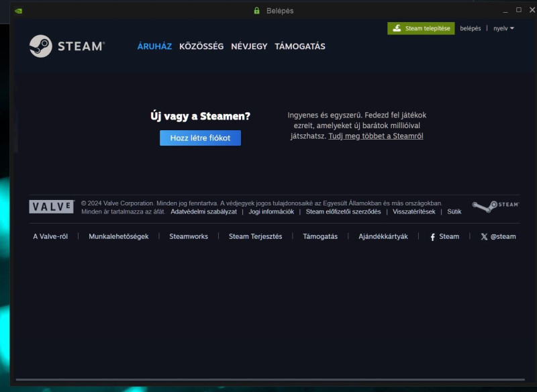Open the Támogatás link in the footer
This screenshot has height=392, width=537.
coord(320,236)
